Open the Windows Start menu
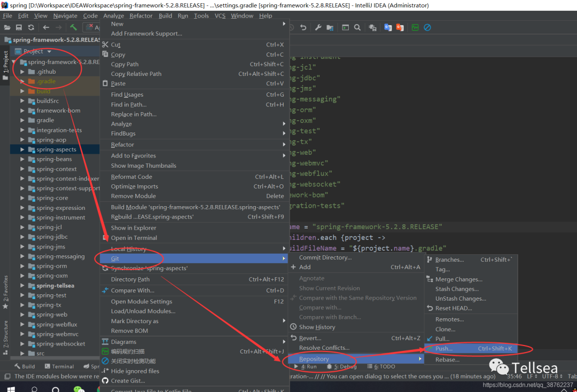577x392 pixels. (11, 389)
